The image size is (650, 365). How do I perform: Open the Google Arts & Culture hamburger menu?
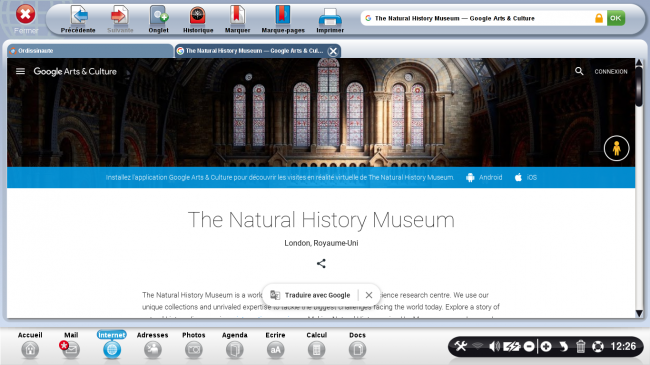[20, 71]
